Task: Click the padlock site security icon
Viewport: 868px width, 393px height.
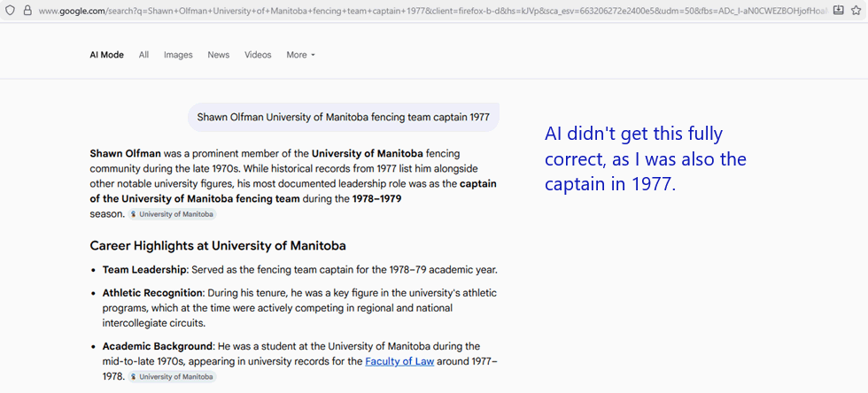Action: coord(27,10)
